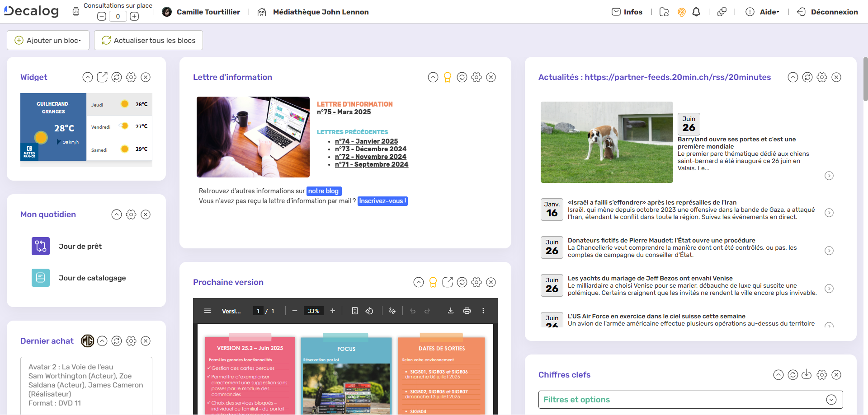Download the PDF in the viewer toolbar
Image resolution: width=868 pixels, height=415 pixels.
(451, 311)
